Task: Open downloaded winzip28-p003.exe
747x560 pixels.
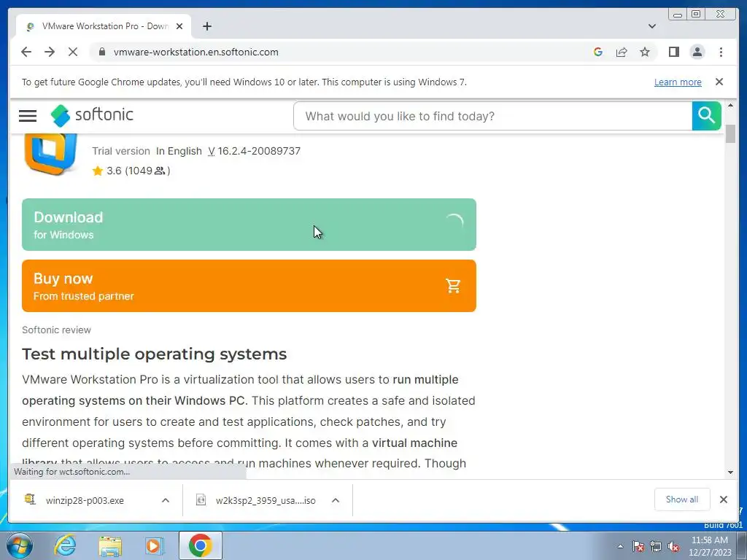Action: tap(85, 500)
